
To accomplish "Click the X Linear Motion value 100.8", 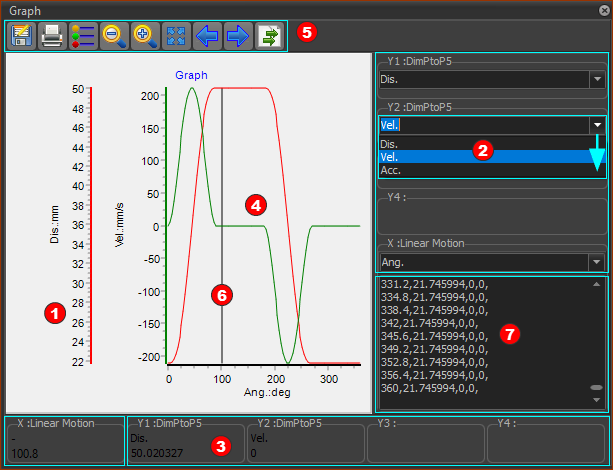I will pyautogui.click(x=25, y=454).
